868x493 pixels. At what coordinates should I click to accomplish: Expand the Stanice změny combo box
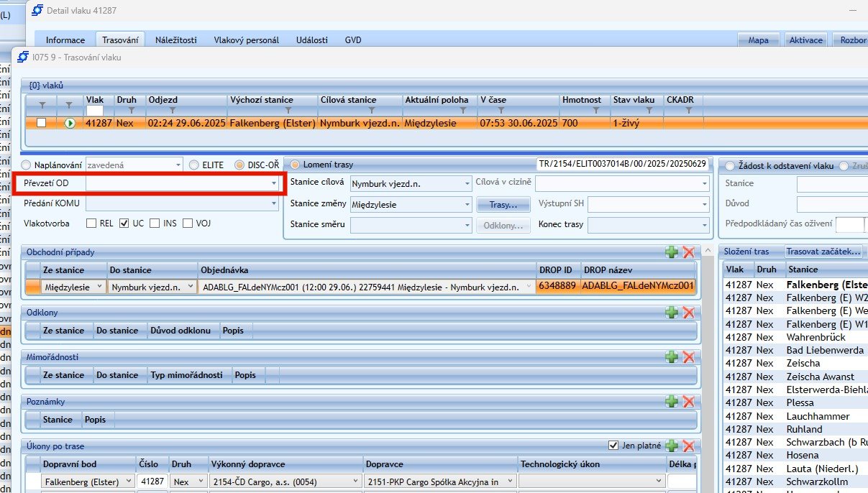[x=466, y=205]
